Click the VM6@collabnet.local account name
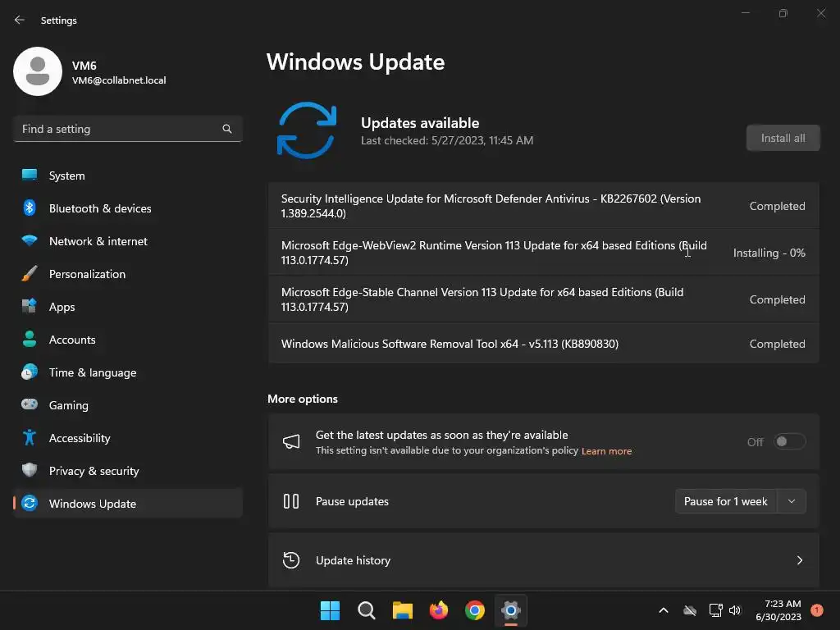The width and height of the screenshot is (840, 630). click(119, 80)
